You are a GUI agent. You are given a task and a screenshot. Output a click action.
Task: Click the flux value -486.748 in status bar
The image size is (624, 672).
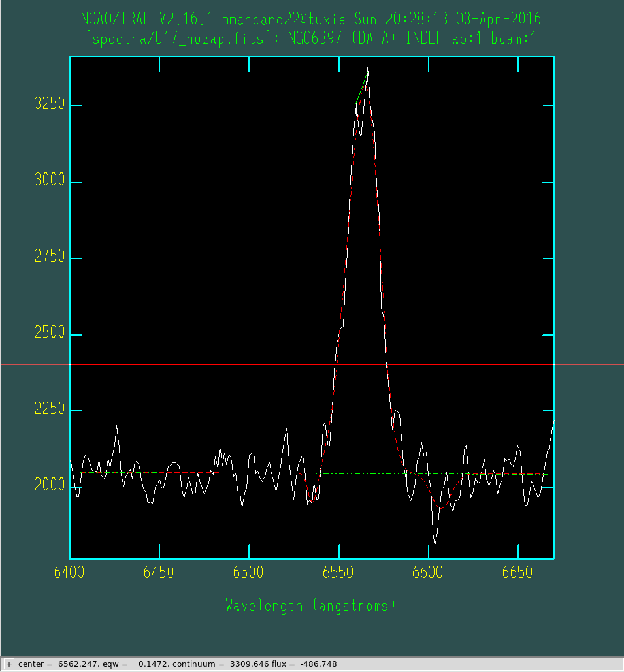pyautogui.click(x=319, y=664)
